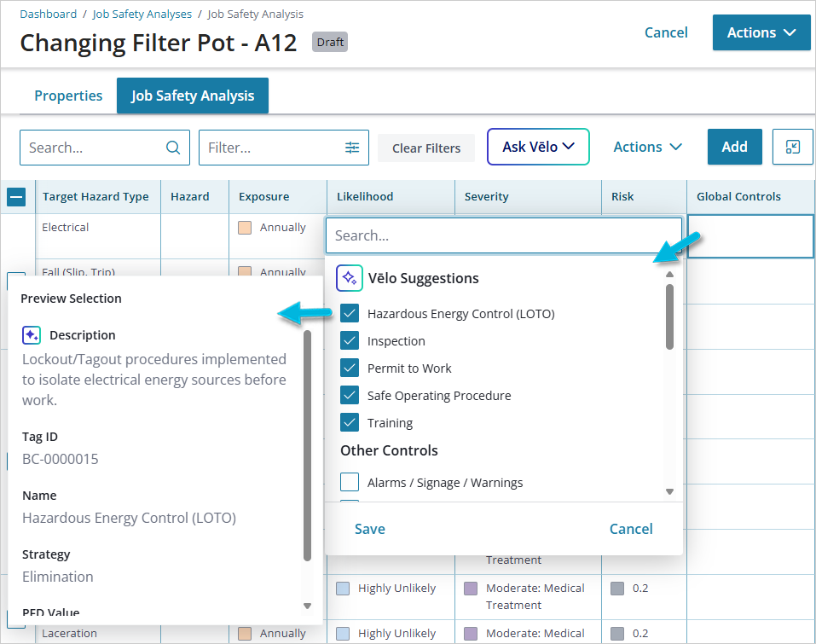Click the collapse view icon button
This screenshot has height=644, width=816.
[x=792, y=148]
